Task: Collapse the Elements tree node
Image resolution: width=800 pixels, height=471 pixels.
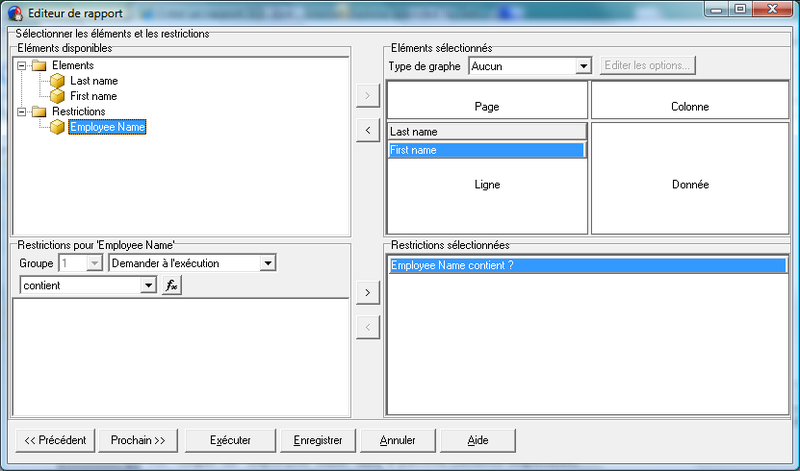Action: coord(21,65)
